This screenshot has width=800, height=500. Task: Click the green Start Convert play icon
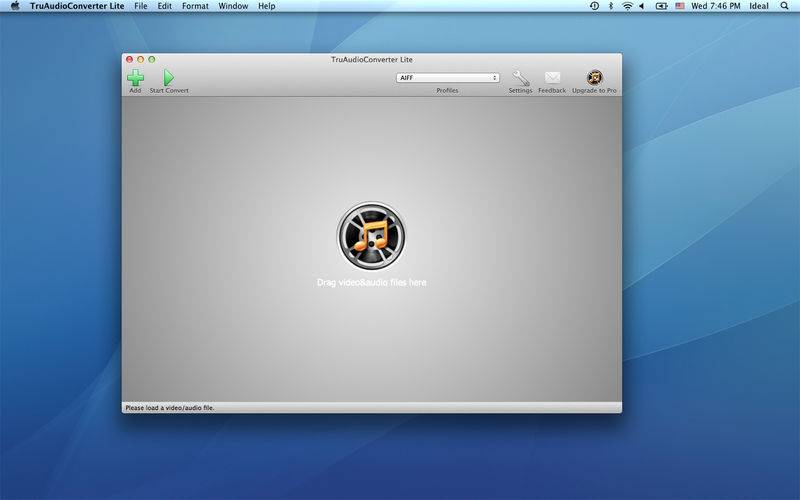pos(169,78)
